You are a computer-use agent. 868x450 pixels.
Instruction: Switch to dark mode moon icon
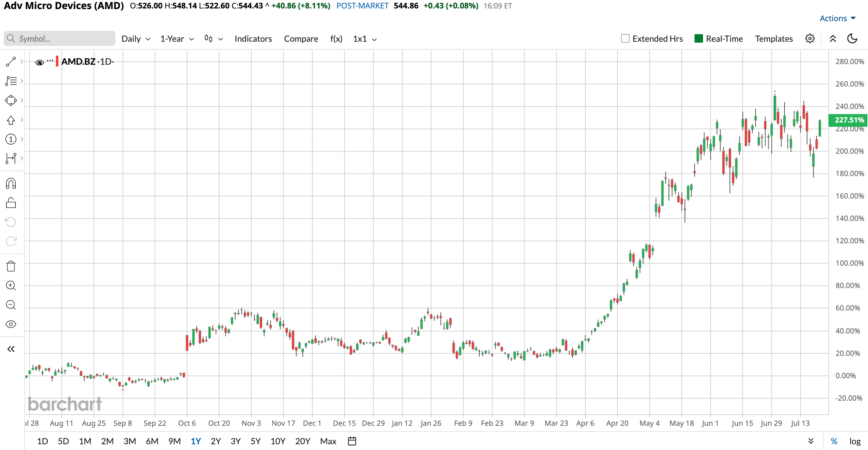pos(852,39)
